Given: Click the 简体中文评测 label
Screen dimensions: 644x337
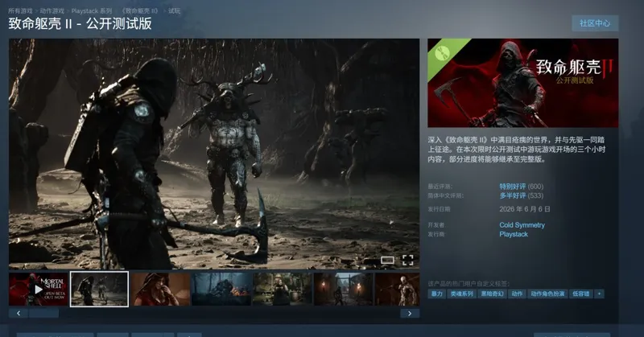Looking at the screenshot, I should [445, 195].
